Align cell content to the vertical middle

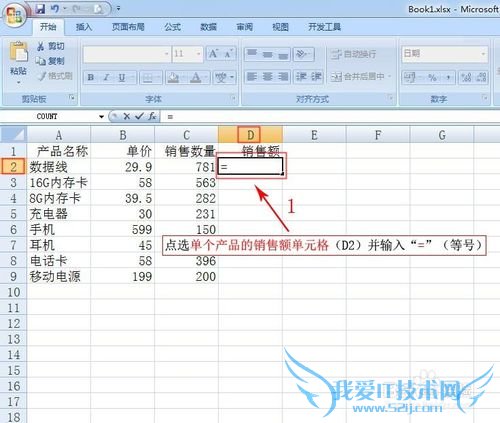268,54
